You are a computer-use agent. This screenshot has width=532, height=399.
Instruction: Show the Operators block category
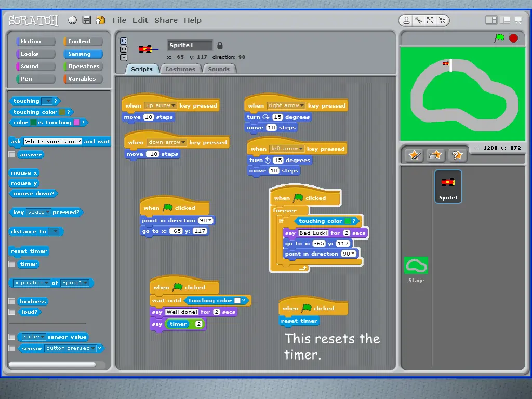click(x=83, y=66)
